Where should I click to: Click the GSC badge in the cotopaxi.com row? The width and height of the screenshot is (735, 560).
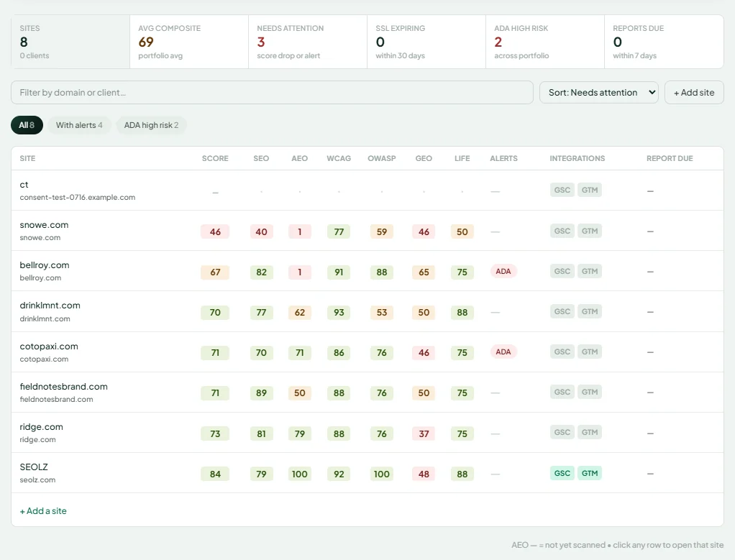pyautogui.click(x=562, y=352)
